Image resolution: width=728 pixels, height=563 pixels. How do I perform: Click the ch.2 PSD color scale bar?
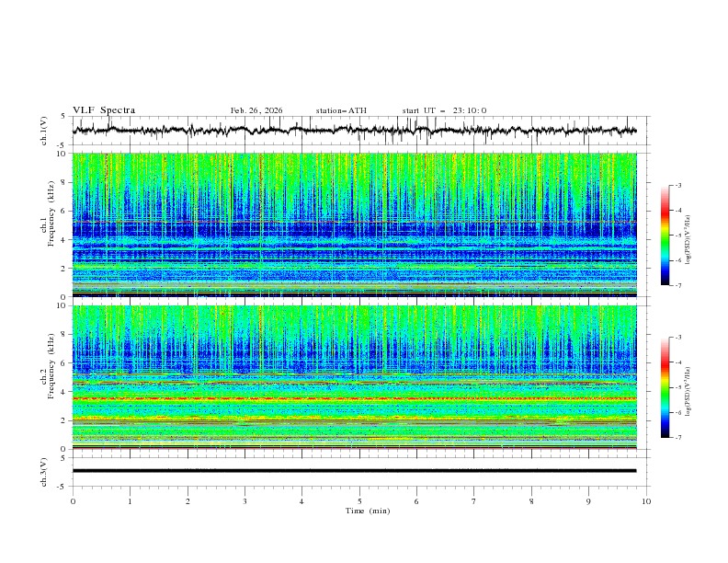665,387
